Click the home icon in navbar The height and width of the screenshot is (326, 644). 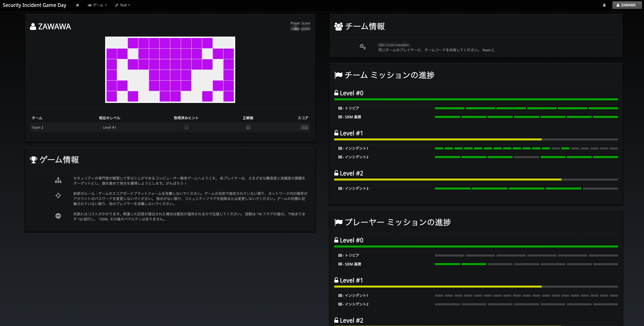click(77, 5)
